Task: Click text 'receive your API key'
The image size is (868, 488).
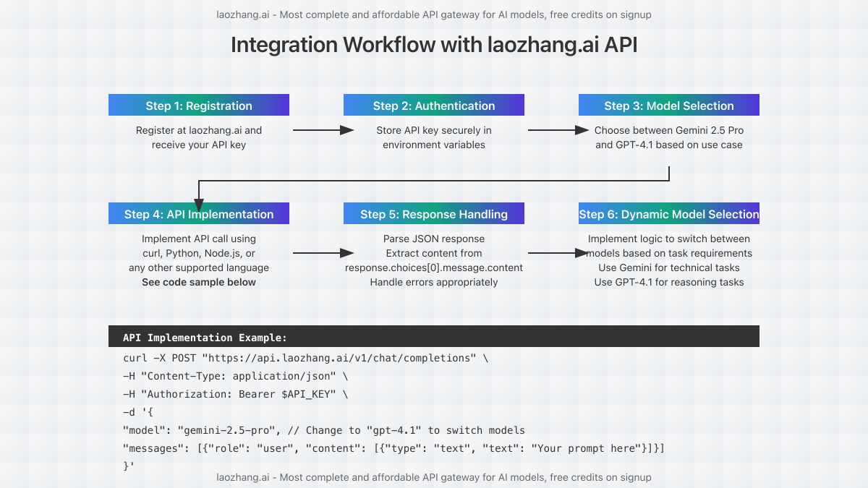Action: coord(199,145)
